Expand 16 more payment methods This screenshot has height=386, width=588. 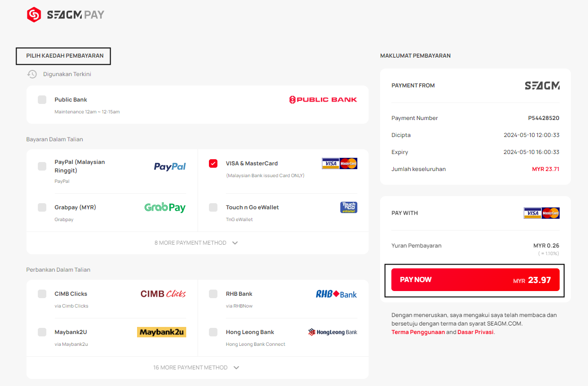196,368
